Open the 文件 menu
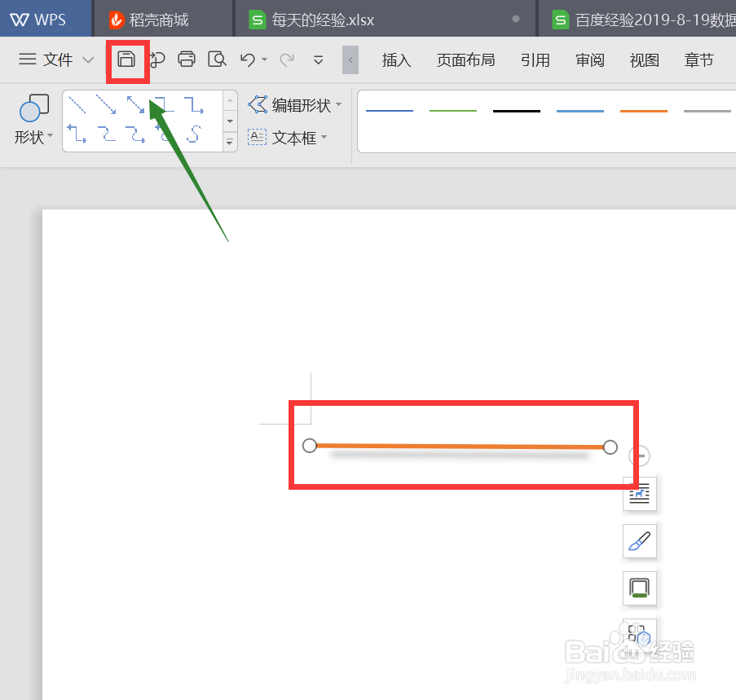 (x=57, y=59)
